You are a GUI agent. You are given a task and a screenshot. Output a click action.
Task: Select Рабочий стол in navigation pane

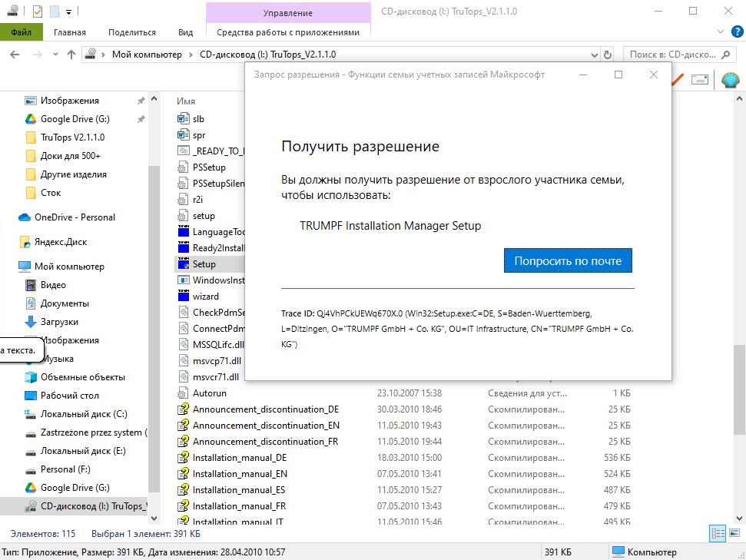point(69,396)
